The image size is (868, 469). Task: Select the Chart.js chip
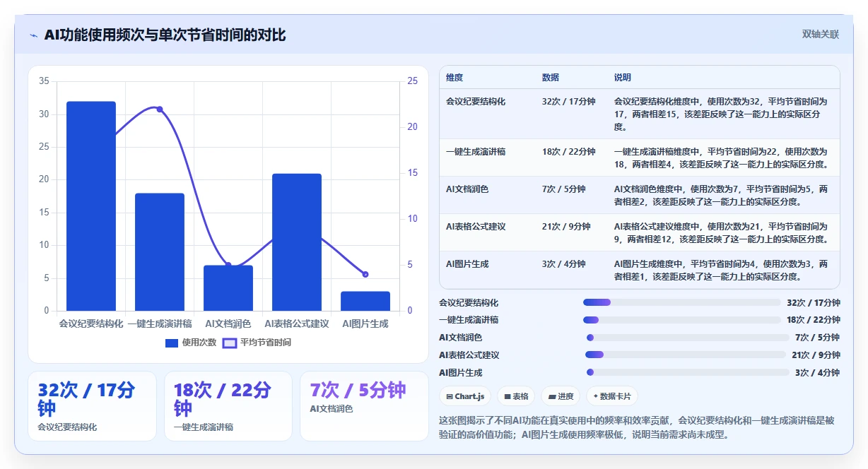(465, 396)
